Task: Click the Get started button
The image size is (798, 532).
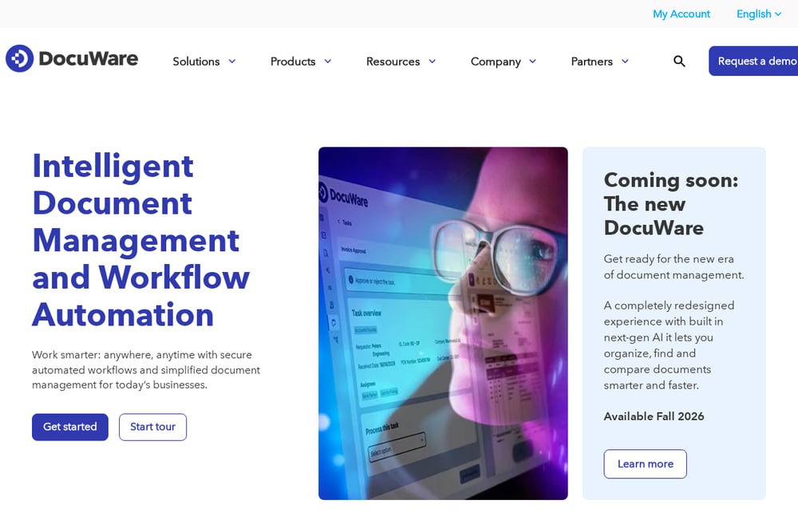Action: (x=70, y=427)
